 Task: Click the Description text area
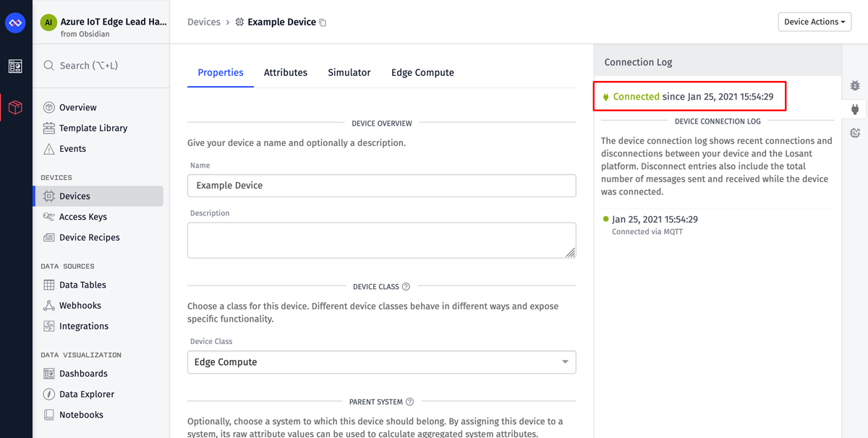[381, 240]
